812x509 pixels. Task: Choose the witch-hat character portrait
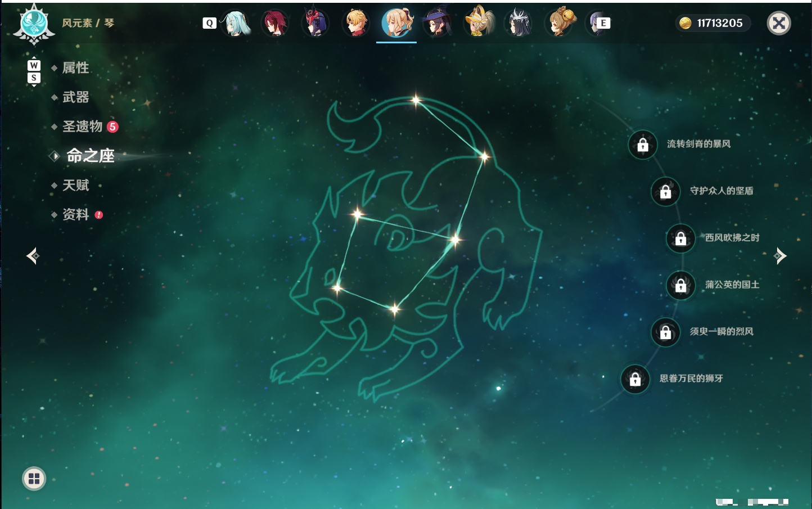click(437, 23)
